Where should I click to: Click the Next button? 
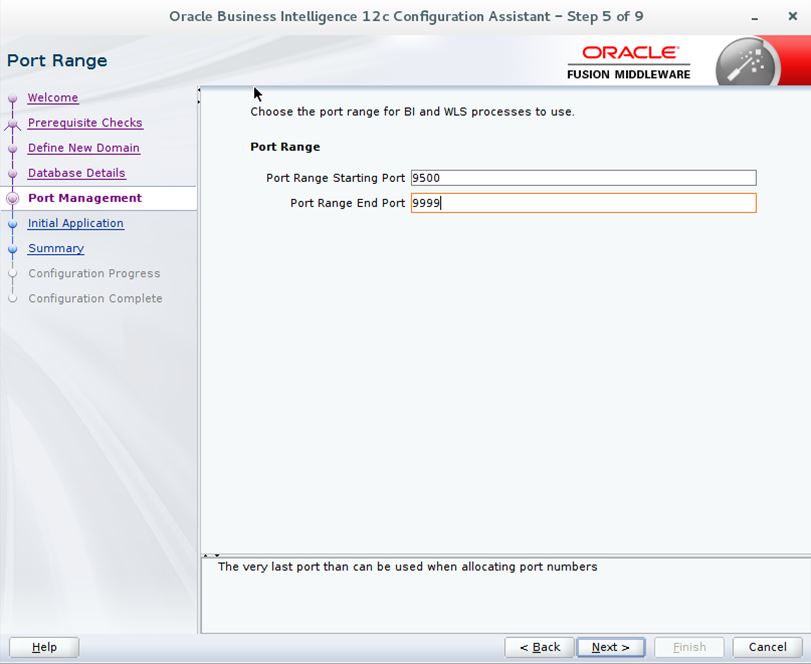610,646
